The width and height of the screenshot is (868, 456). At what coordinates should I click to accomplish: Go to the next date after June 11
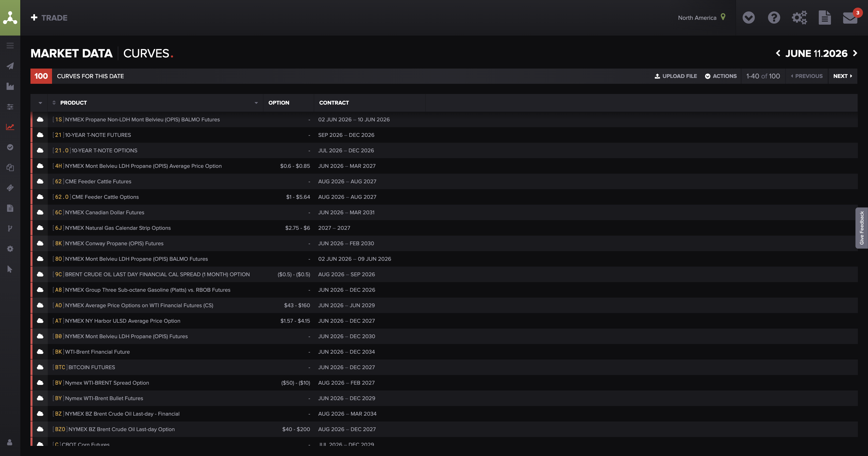(x=855, y=53)
